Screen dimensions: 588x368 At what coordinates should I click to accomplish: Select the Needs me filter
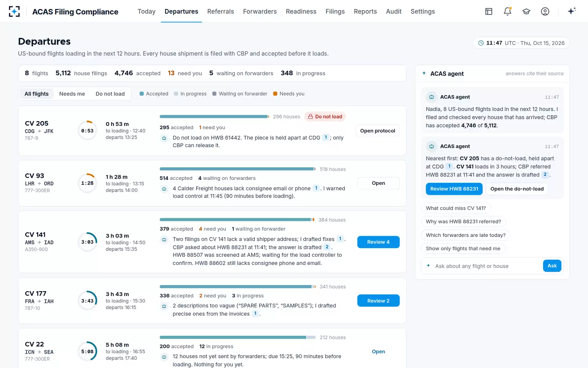[x=72, y=94]
